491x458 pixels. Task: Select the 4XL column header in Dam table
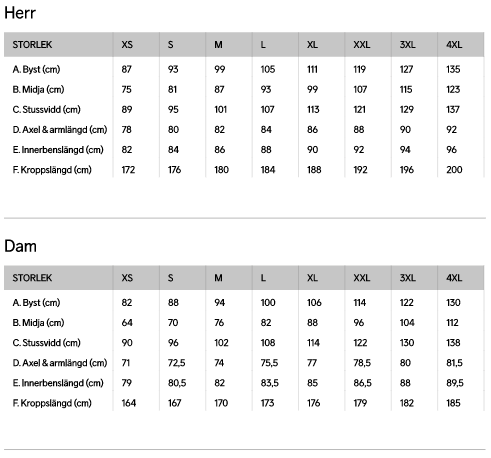point(454,278)
